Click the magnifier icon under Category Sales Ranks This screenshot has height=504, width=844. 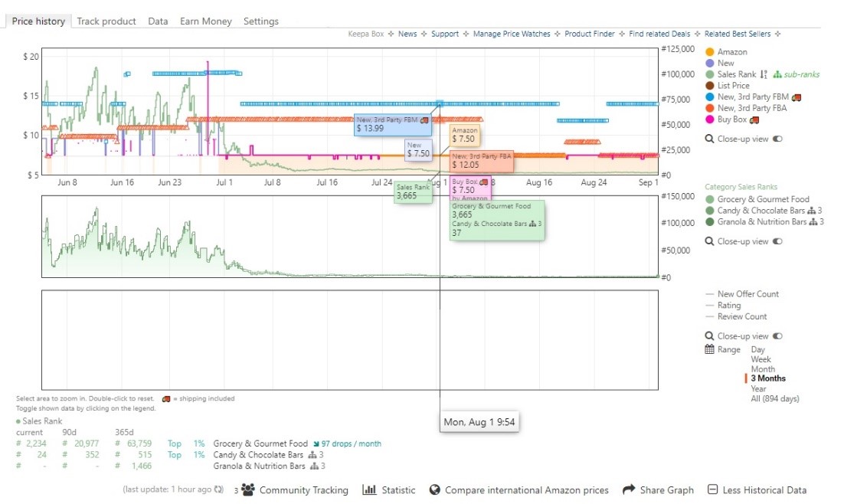click(x=709, y=241)
